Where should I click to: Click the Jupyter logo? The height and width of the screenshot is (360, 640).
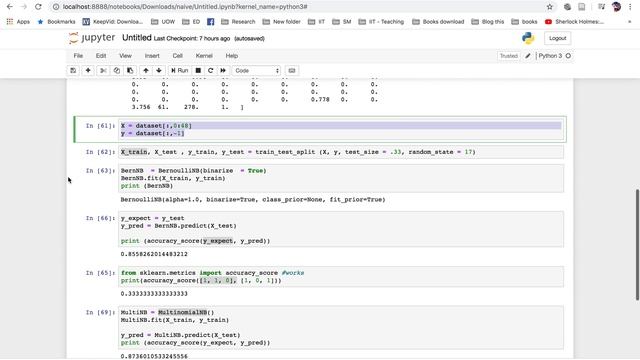(x=92, y=38)
